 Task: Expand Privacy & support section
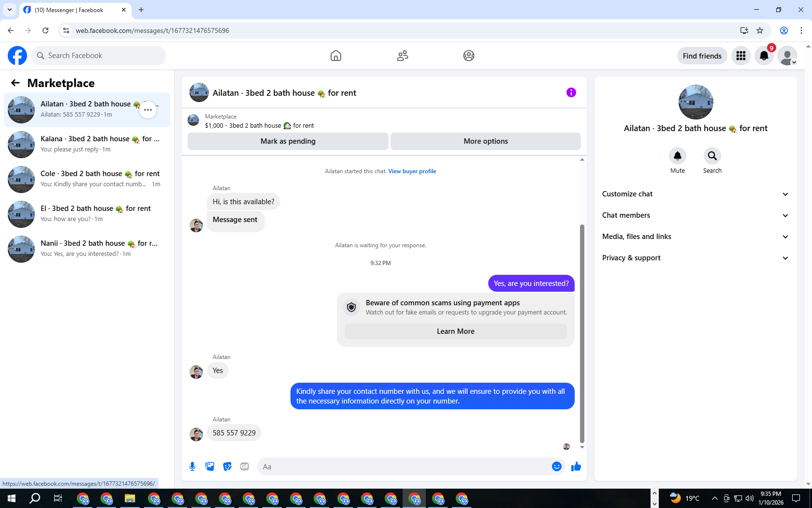coord(696,258)
